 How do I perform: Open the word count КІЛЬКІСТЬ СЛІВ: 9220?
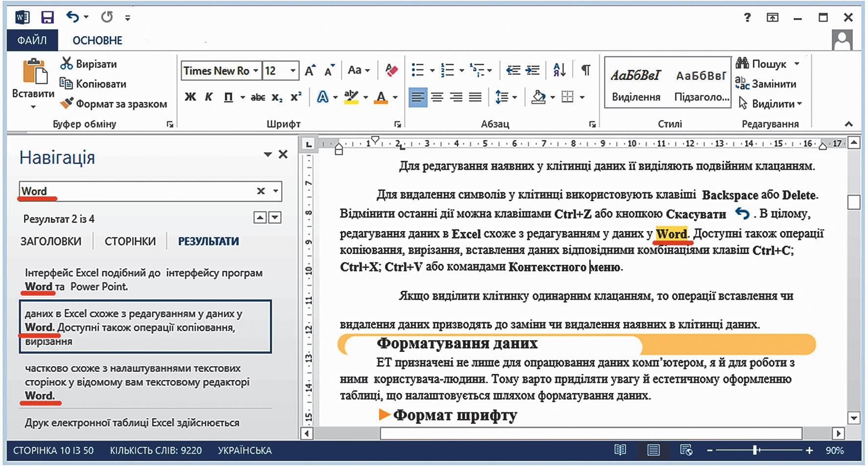[156, 450]
